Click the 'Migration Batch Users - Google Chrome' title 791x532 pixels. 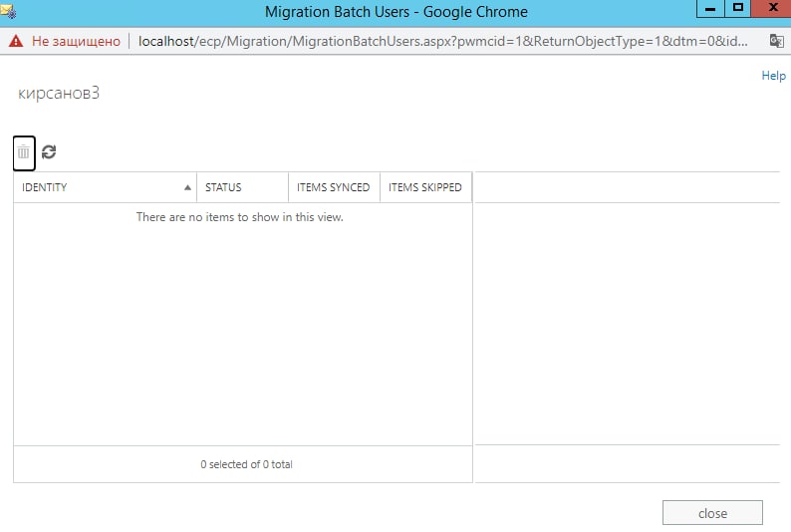click(396, 12)
